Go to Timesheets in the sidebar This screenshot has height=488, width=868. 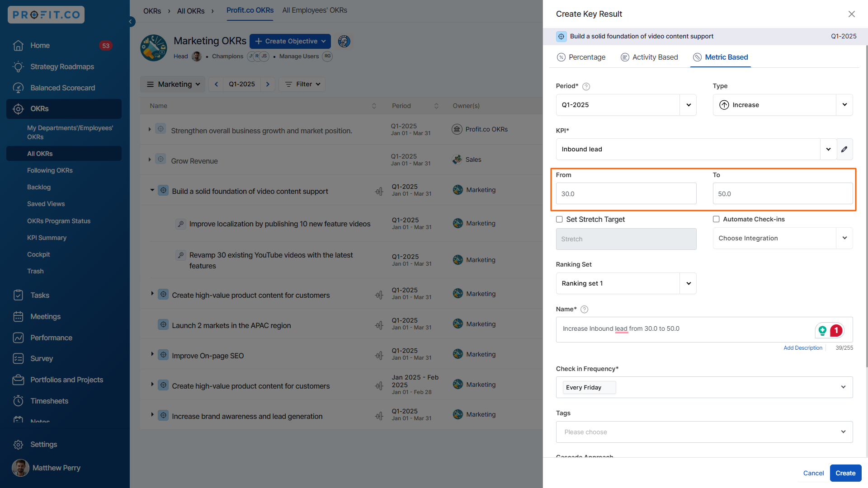pyautogui.click(x=49, y=401)
